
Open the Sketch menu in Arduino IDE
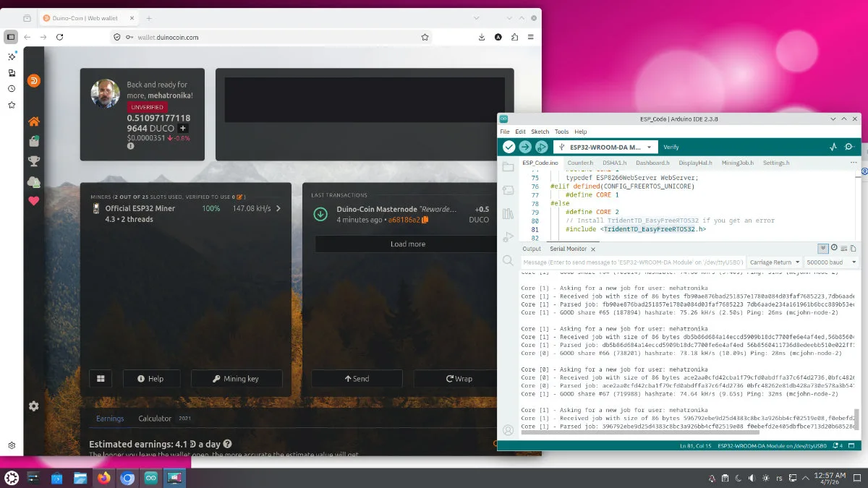click(x=540, y=132)
